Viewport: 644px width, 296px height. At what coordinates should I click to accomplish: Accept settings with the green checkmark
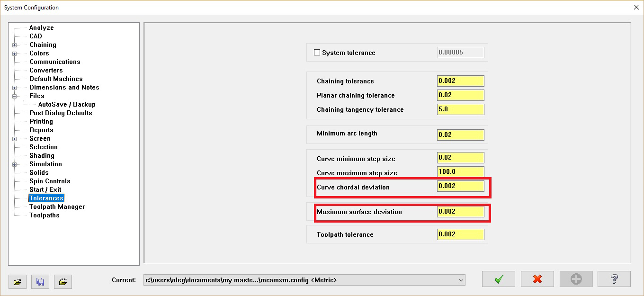pos(499,279)
